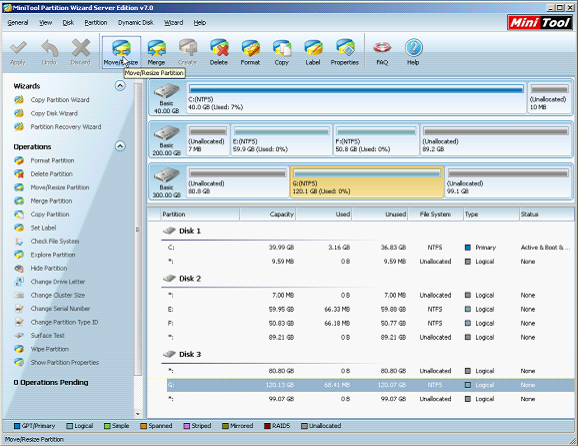Open the Wizard menu
Viewport: 578px width, 446px height.
174,22
